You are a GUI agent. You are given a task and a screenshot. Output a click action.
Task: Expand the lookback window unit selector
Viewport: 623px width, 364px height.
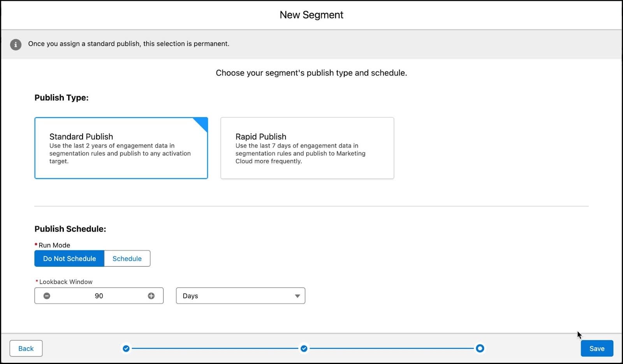coord(240,295)
